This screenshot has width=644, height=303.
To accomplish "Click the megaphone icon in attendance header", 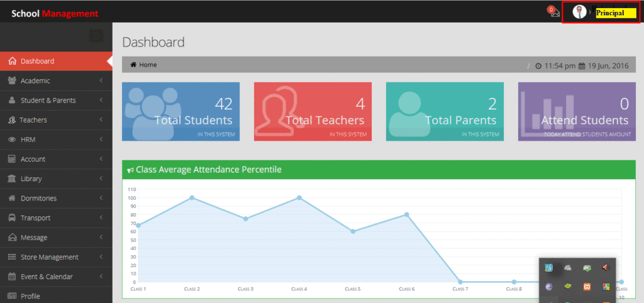I will [130, 170].
